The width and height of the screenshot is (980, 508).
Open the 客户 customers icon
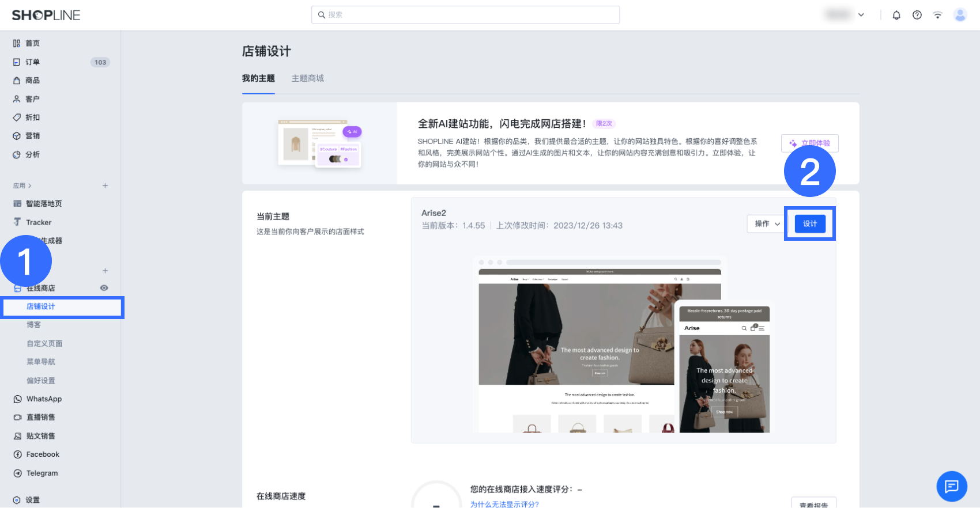click(17, 99)
